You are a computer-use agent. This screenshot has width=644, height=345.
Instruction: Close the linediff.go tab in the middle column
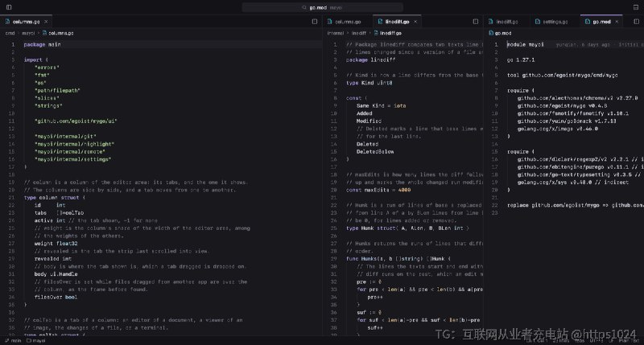click(415, 22)
